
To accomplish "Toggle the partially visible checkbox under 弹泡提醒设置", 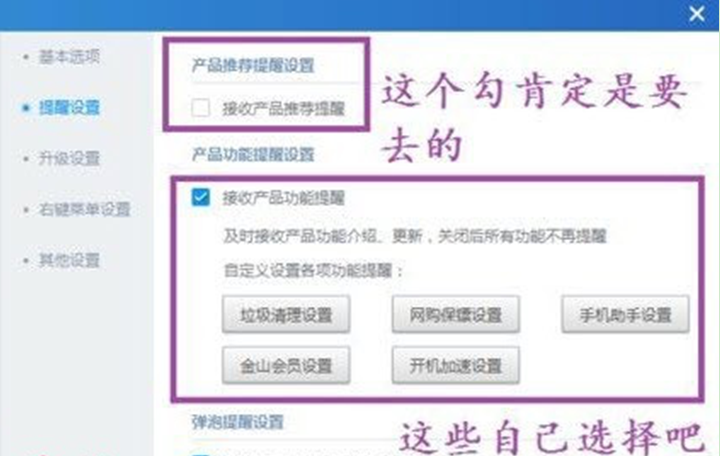I will pyautogui.click(x=201, y=454).
